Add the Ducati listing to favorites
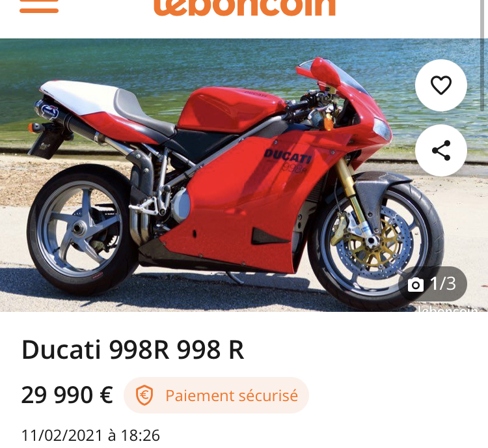Screen dimensions: 488x448 [x=441, y=85]
